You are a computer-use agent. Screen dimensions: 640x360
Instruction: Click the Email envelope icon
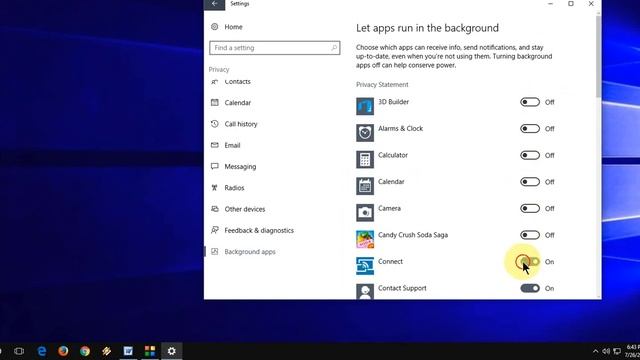[x=214, y=145]
